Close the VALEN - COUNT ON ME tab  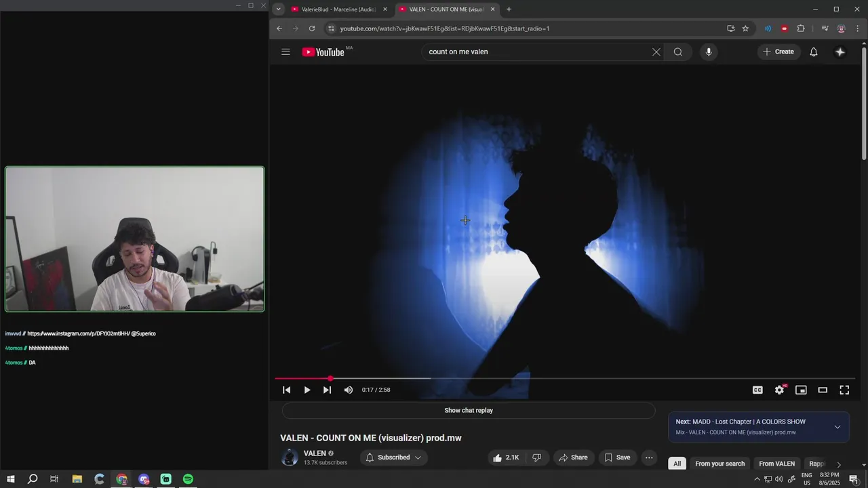coord(493,9)
